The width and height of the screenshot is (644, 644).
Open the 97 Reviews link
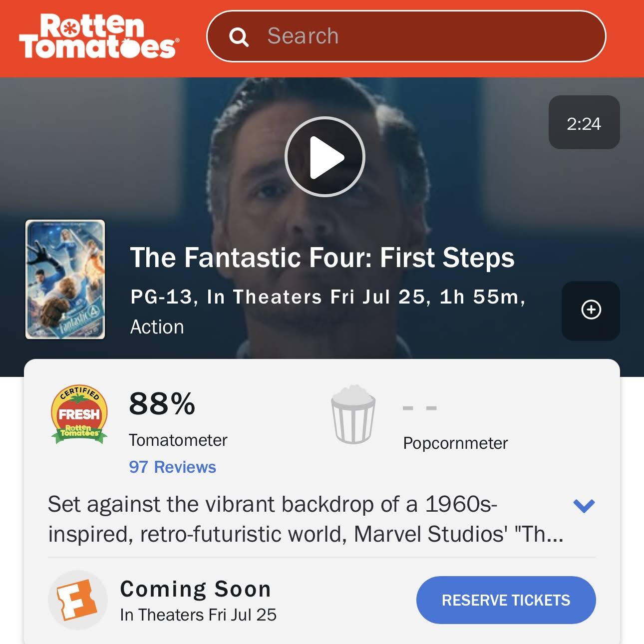point(172,467)
